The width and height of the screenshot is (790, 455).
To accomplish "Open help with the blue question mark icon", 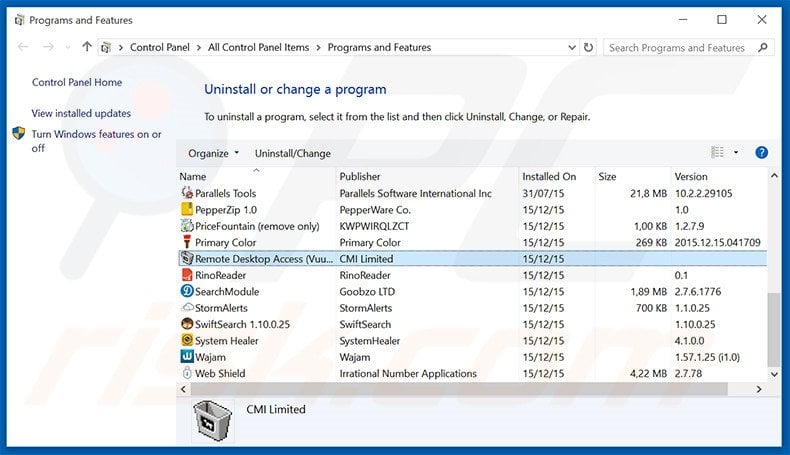I will click(x=761, y=152).
